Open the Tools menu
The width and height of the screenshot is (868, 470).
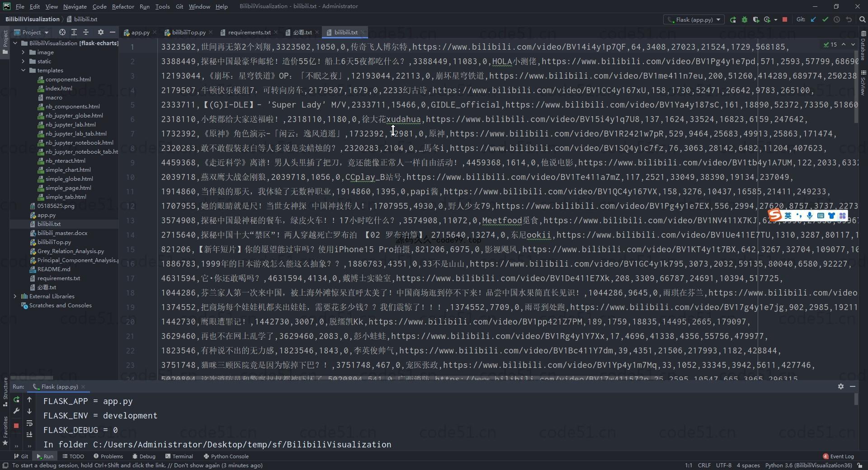tap(162, 6)
